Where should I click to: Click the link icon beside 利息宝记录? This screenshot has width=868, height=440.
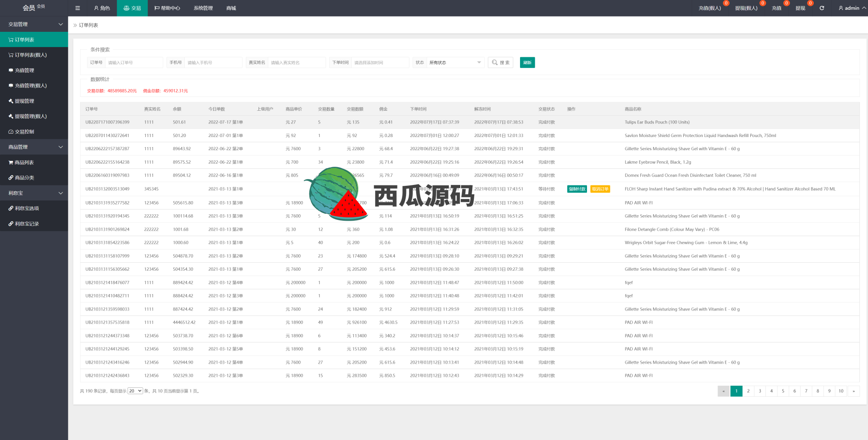[x=11, y=224]
